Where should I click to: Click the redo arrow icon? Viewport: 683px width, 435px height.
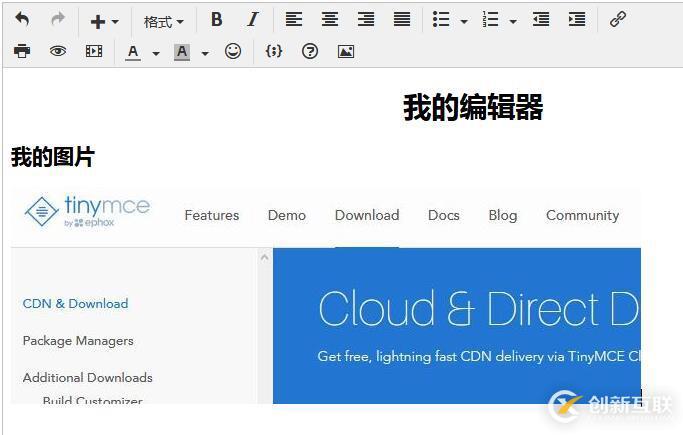point(58,20)
